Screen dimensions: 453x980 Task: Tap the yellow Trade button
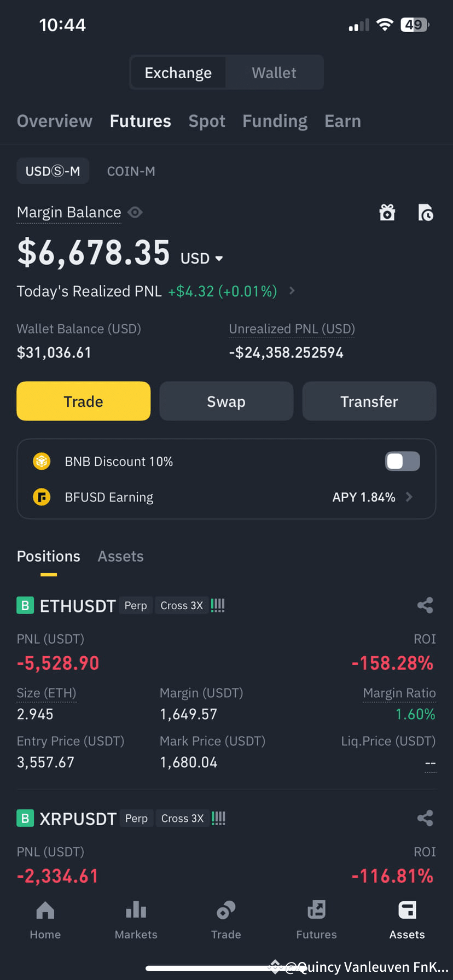click(x=83, y=401)
